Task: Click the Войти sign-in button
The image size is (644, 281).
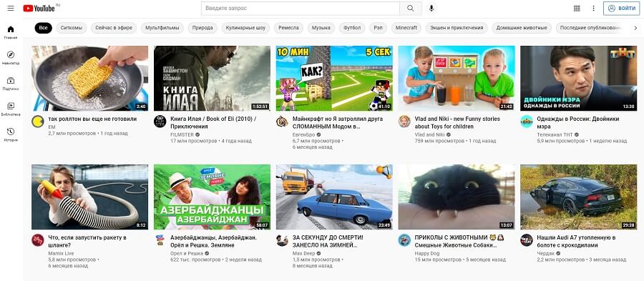Action: (x=621, y=8)
